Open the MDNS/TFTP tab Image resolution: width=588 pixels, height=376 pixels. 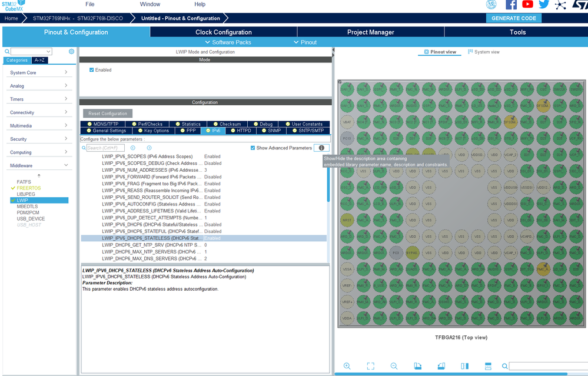[x=103, y=124]
